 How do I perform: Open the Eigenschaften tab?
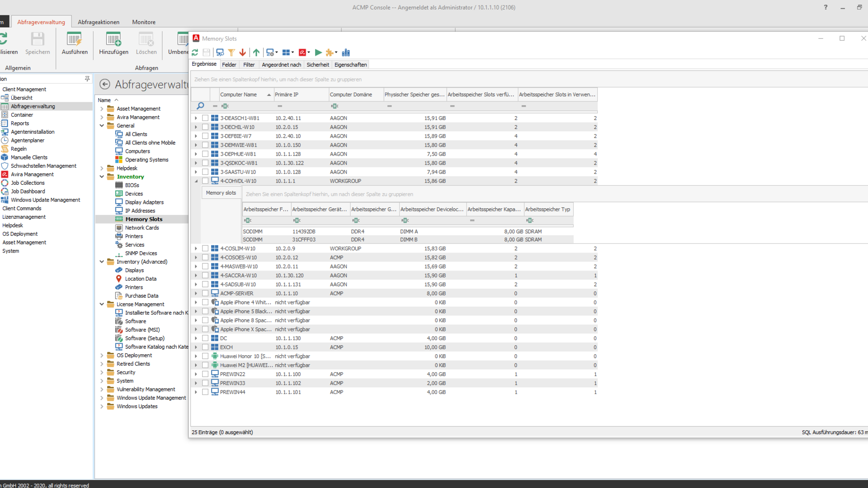click(350, 65)
